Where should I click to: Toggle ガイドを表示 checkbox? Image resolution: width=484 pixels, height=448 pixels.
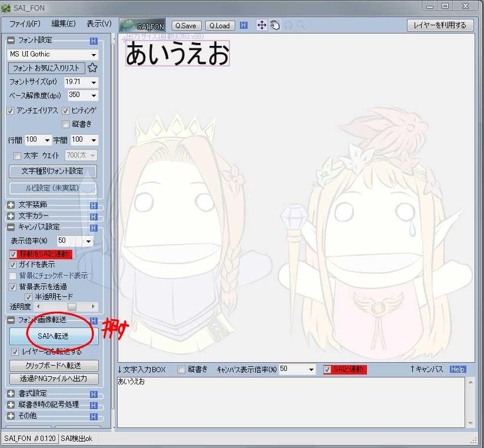coord(13,265)
